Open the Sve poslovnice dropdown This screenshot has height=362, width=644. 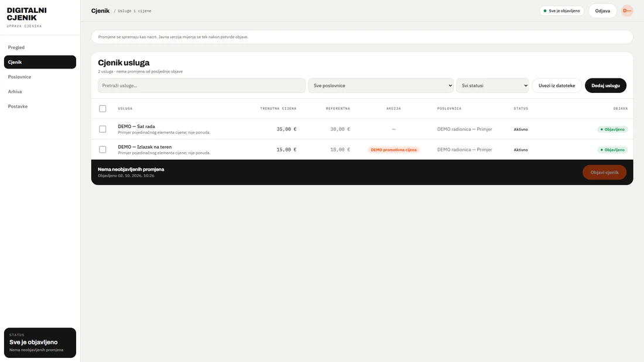click(381, 85)
